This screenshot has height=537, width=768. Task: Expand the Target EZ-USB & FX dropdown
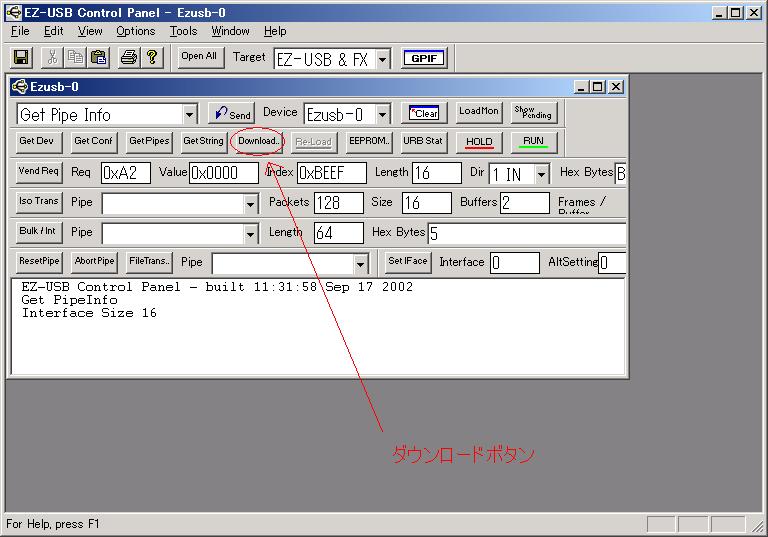click(383, 59)
